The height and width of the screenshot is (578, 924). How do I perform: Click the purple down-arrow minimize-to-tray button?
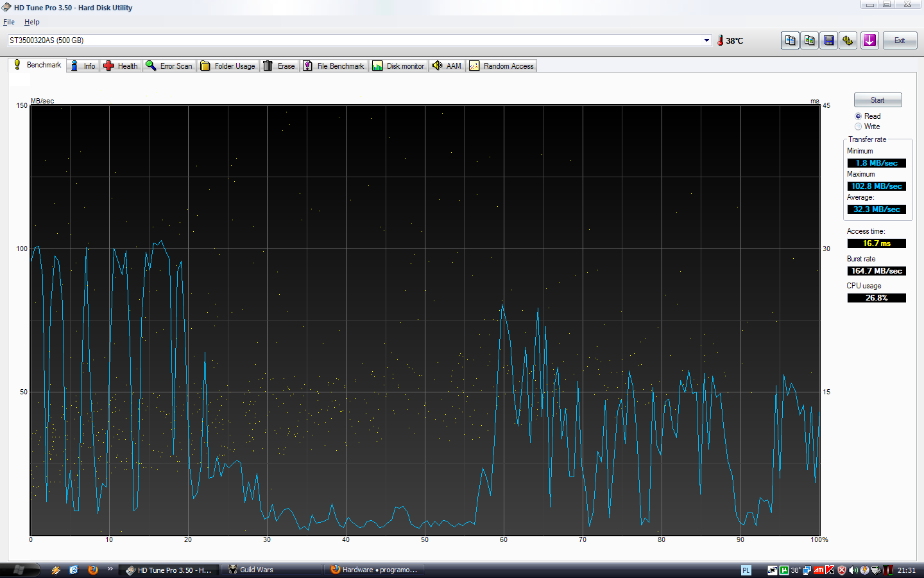pos(869,40)
